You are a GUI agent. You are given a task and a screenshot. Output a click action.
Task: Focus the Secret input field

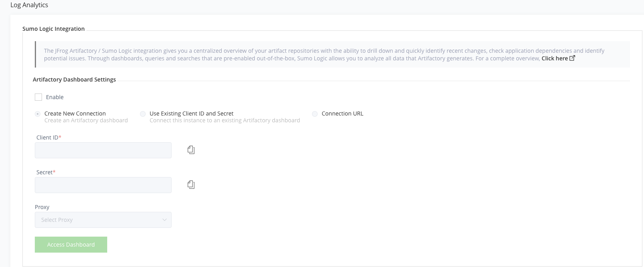(103, 185)
